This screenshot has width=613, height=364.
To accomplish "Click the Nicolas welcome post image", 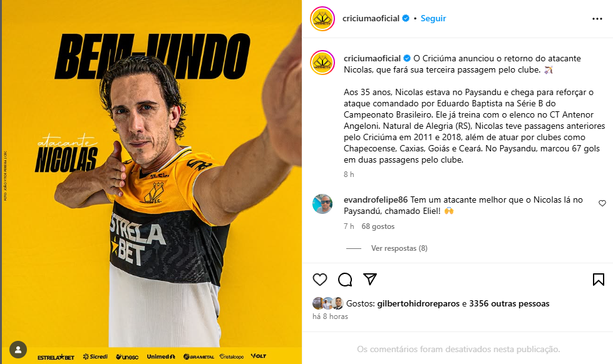I will coord(152,182).
